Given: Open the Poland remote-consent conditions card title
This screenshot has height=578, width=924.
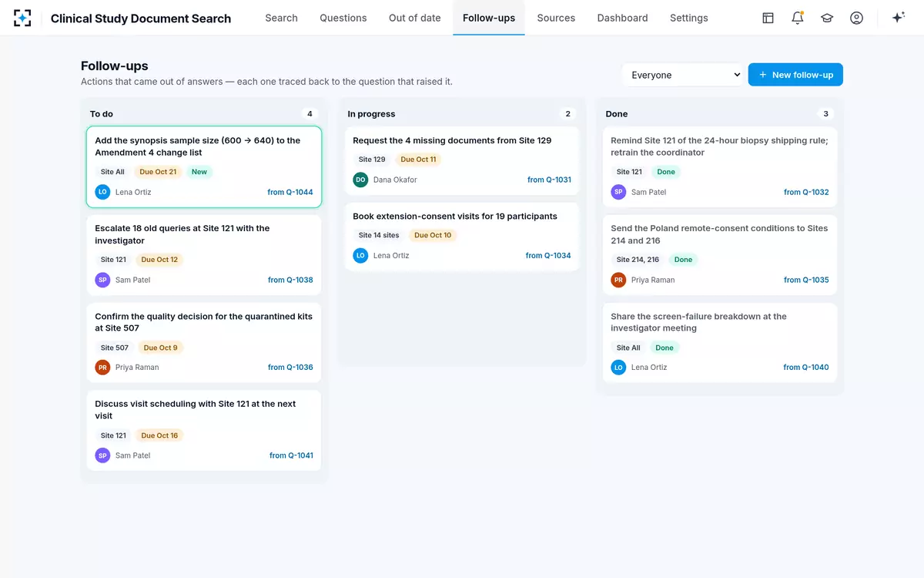Looking at the screenshot, I should (x=719, y=234).
